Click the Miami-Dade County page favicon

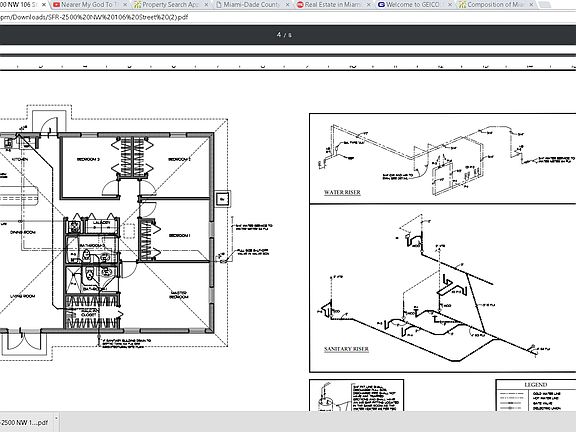pyautogui.click(x=219, y=5)
